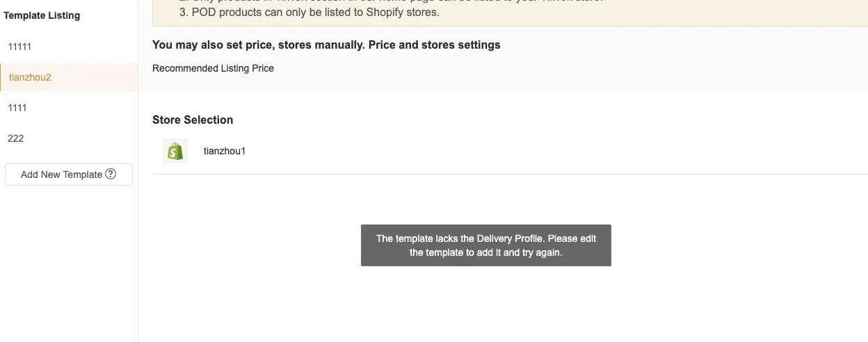Viewport: 868px width, 342px height.
Task: Click the Store Selection heading
Action: pos(193,120)
